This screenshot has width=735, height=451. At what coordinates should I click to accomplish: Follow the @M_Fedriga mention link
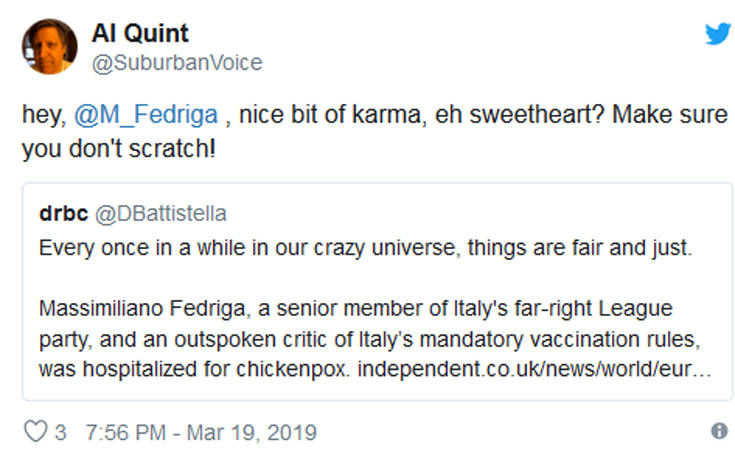pos(145,115)
